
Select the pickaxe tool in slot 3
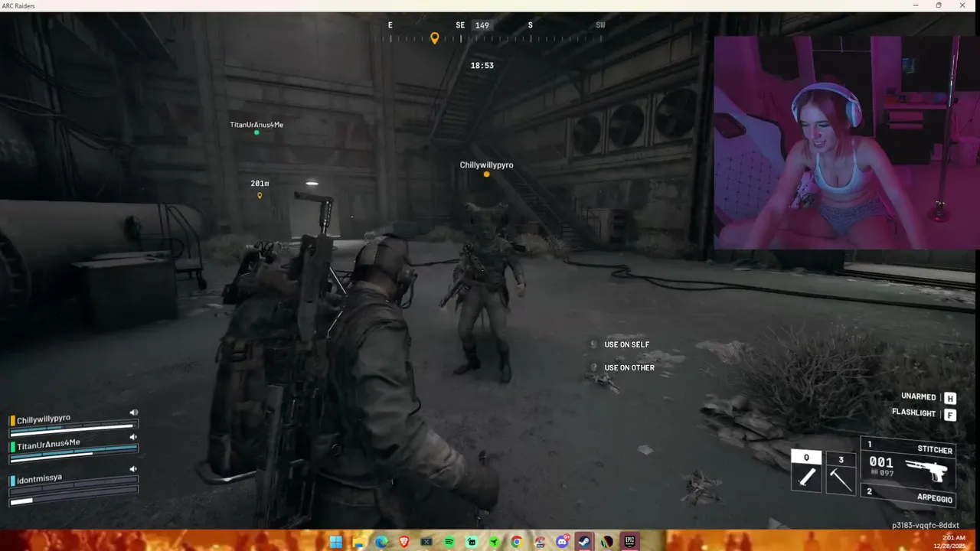click(x=841, y=473)
